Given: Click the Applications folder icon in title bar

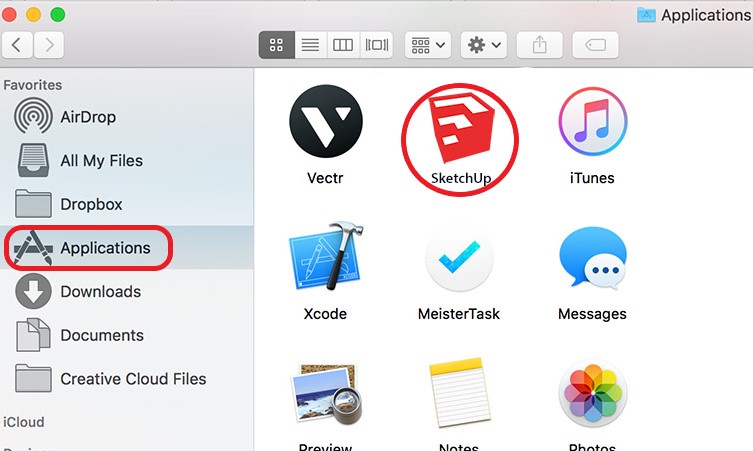Looking at the screenshot, I should 646,15.
